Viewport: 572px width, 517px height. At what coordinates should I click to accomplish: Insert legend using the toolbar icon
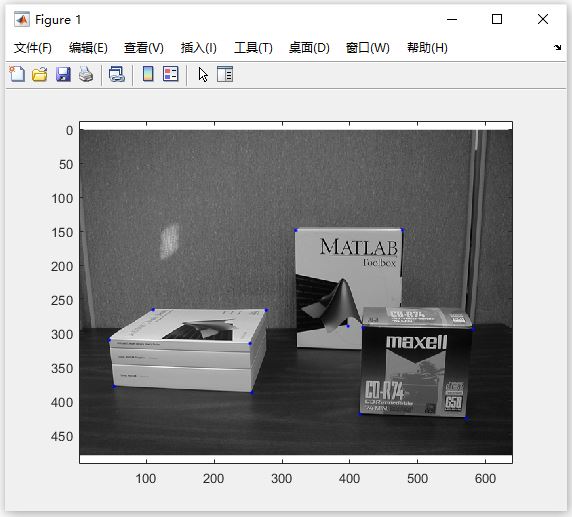[x=170, y=74]
